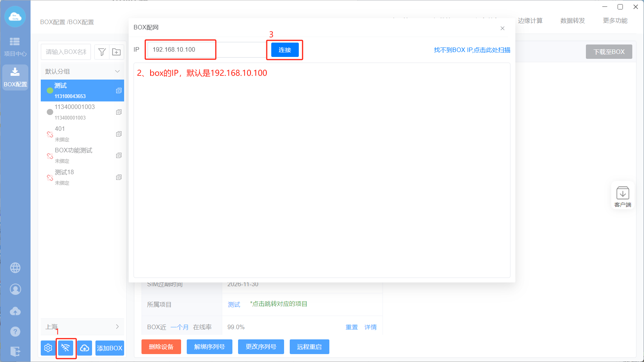Screen dimensions: 644x362
Task: Open the settings gear icon at bottom
Action: pyautogui.click(x=48, y=348)
